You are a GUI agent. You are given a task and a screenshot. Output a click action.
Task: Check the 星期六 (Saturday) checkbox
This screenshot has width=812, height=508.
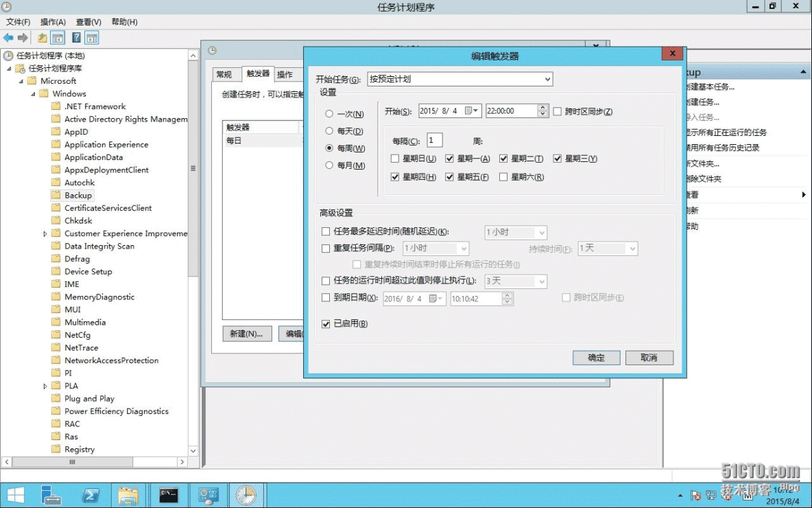coord(504,177)
